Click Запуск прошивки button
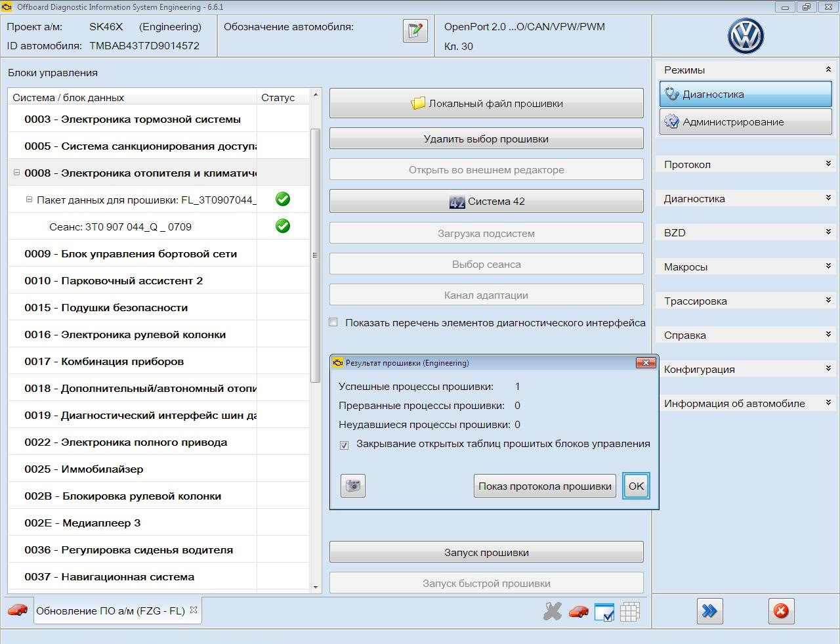The height and width of the screenshot is (644, 840). coord(486,552)
